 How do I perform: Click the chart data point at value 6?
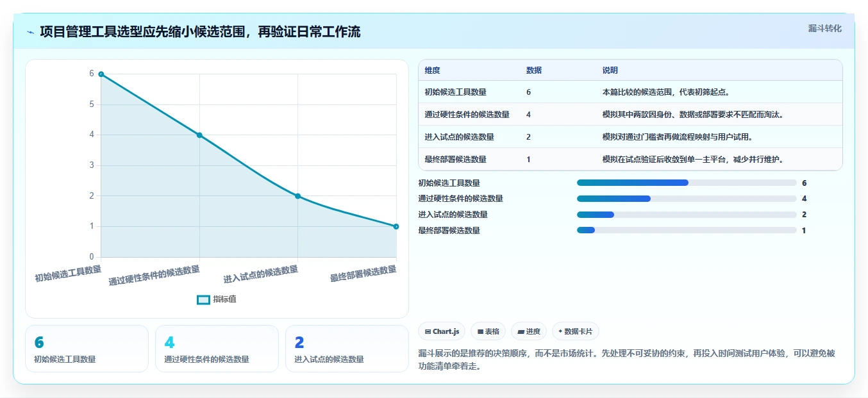click(x=101, y=74)
